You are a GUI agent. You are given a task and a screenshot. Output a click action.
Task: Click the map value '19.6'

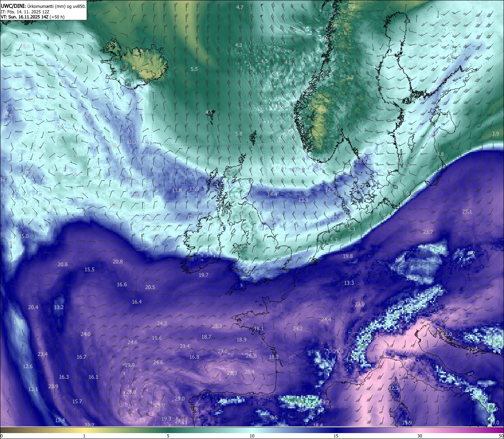click(x=157, y=338)
